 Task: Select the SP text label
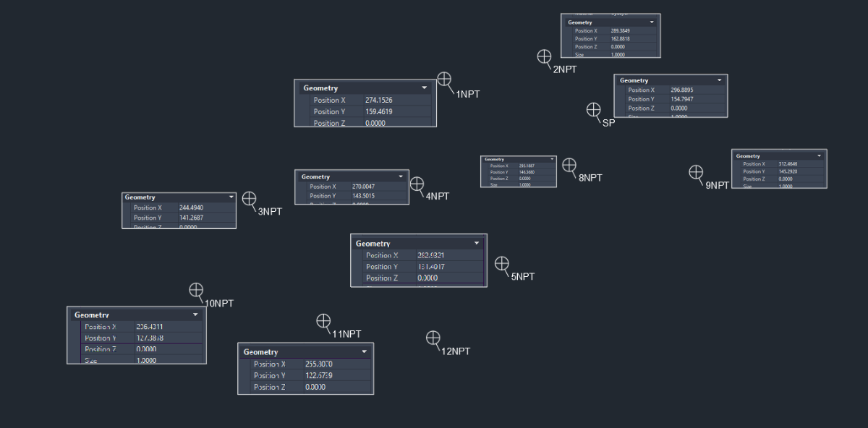tap(609, 123)
